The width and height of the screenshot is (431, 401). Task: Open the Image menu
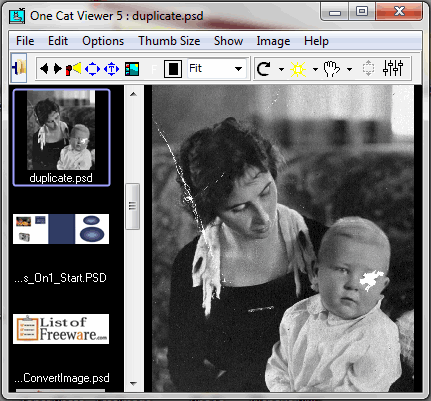point(273,41)
